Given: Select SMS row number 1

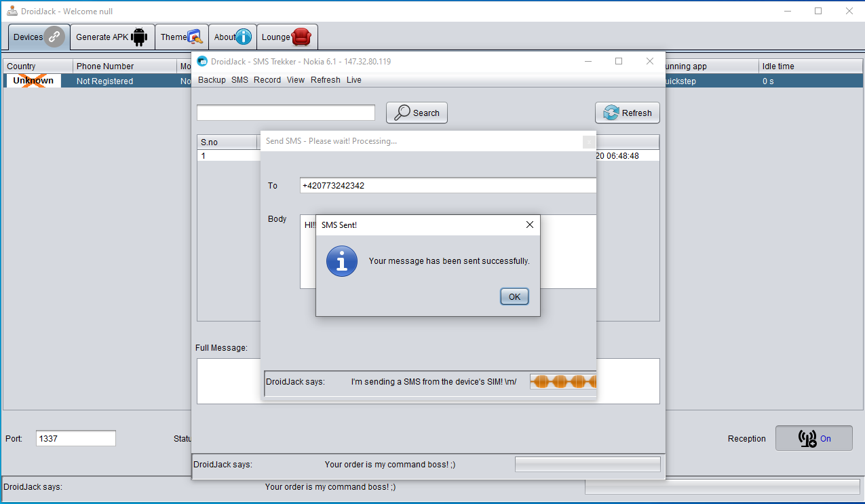Looking at the screenshot, I should coord(227,156).
